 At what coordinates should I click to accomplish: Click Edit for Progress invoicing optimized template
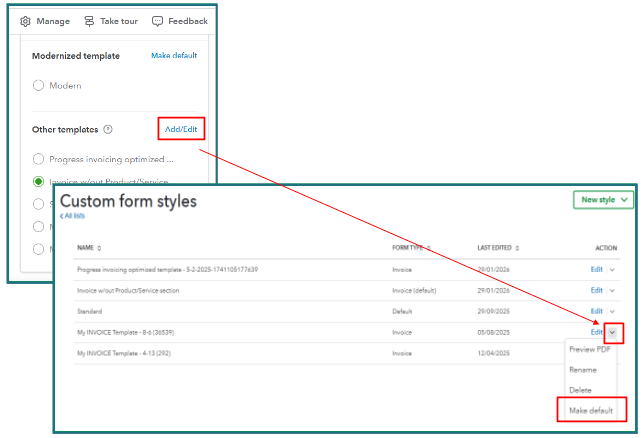tap(597, 269)
